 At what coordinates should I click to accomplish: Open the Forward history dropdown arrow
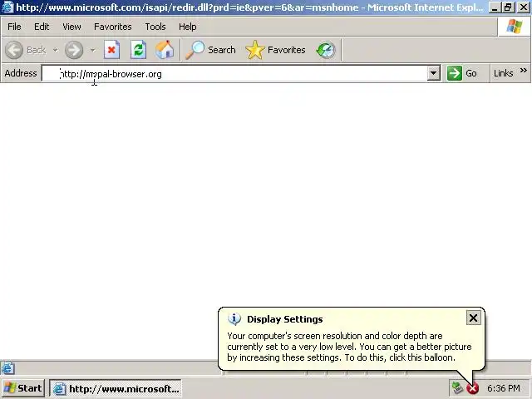92,50
